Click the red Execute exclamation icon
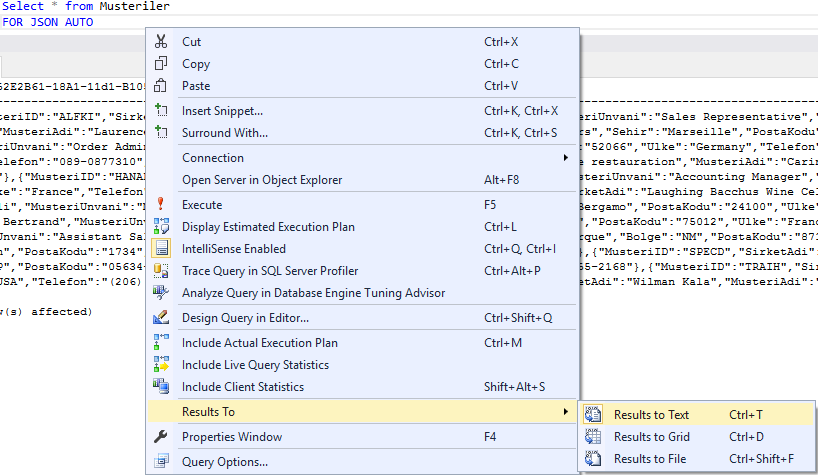Viewport: 818px width, 475px height. coord(161,204)
